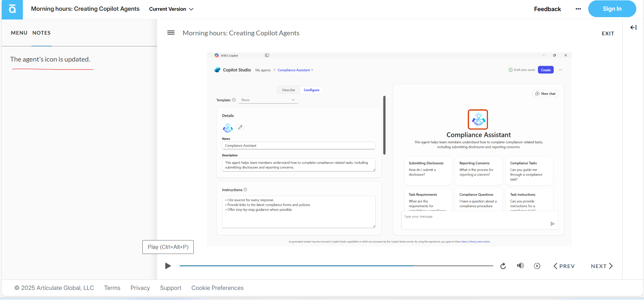Viewport: 644px width, 300px height.
Task: Click the M365 Copilot app icon
Action: point(217,55)
